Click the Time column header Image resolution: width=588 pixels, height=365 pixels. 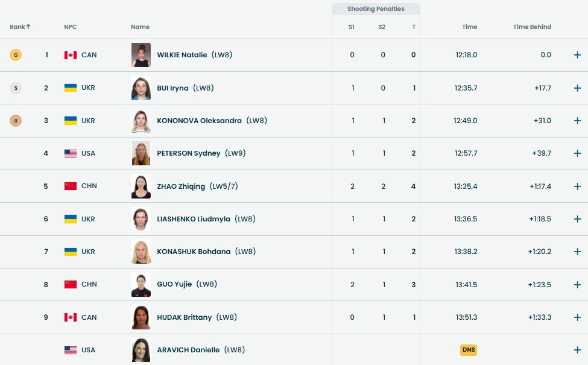(469, 27)
